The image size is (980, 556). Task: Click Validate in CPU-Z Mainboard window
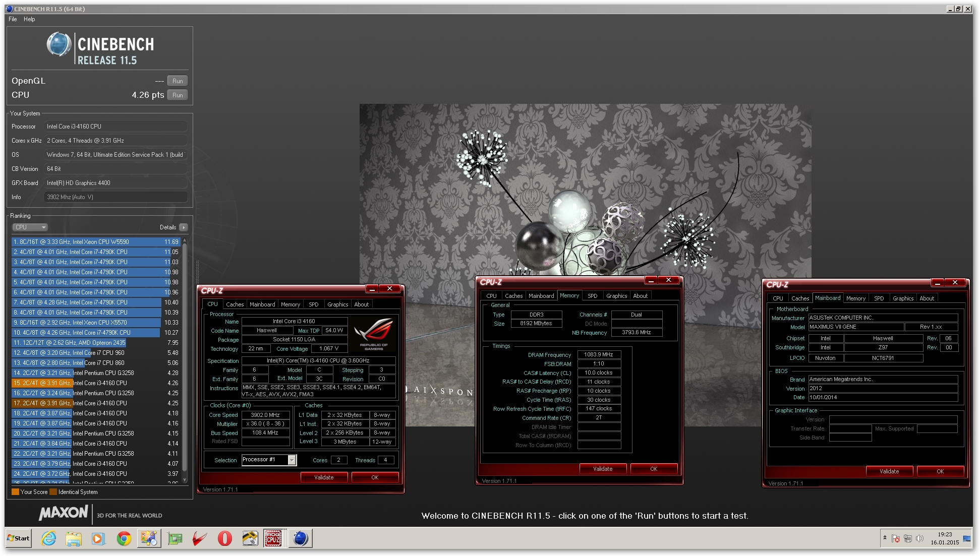click(889, 471)
